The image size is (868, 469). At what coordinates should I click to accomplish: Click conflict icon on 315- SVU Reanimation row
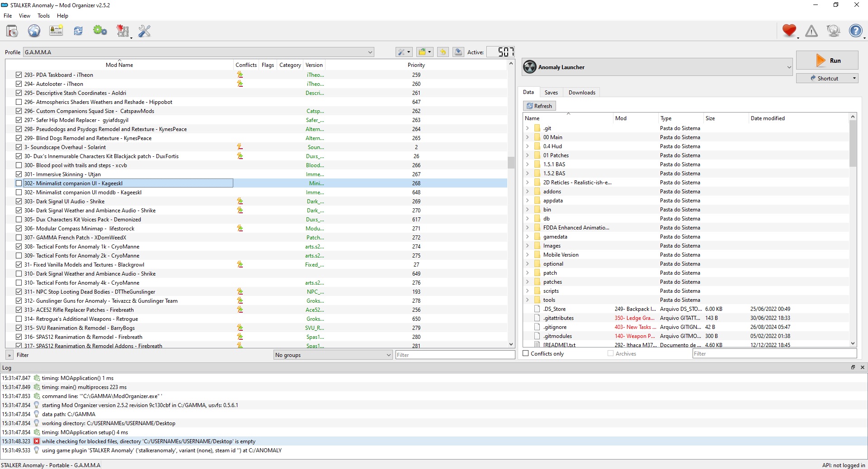240,328
